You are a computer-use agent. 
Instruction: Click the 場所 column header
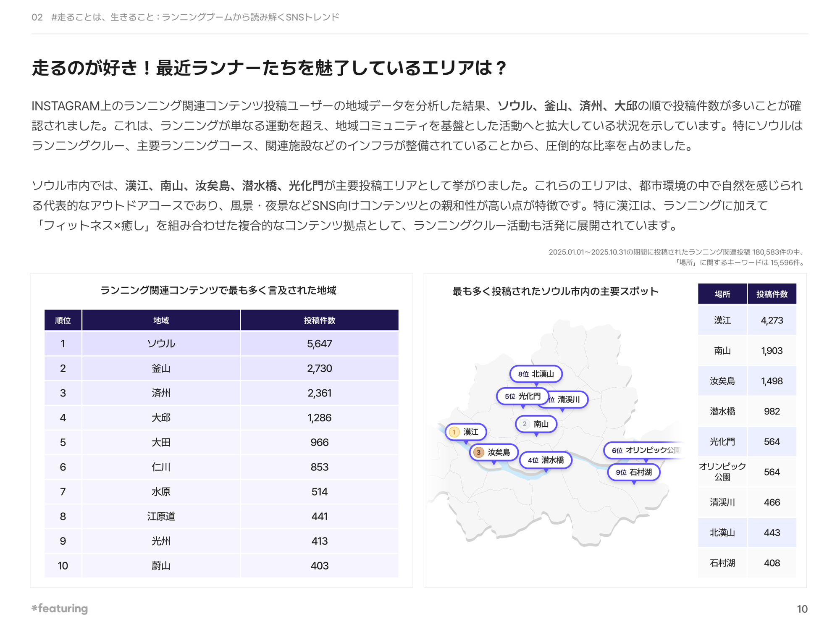coord(722,294)
